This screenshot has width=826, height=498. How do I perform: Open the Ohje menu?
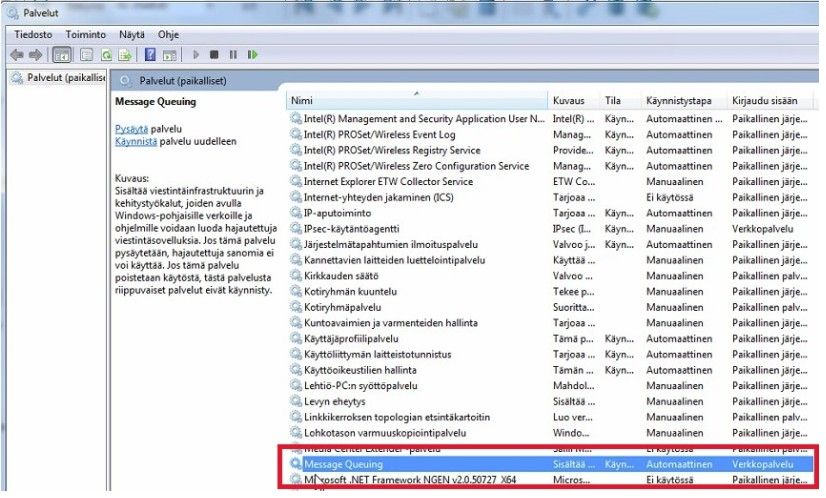coord(168,35)
